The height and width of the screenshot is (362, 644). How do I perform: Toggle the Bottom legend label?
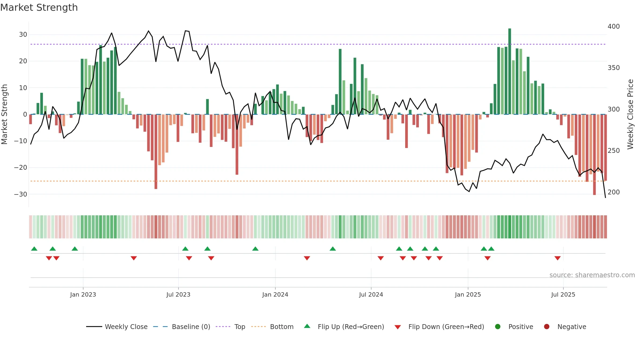282,327
